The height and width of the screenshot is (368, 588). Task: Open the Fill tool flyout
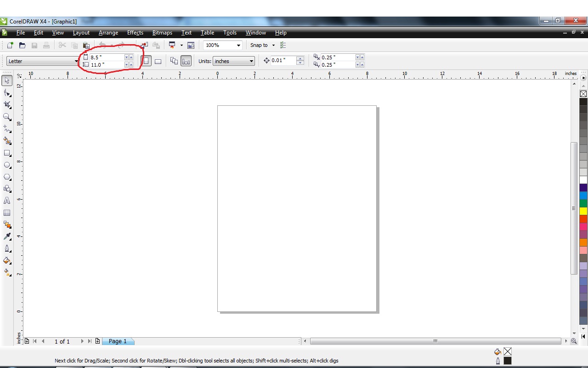click(7, 260)
